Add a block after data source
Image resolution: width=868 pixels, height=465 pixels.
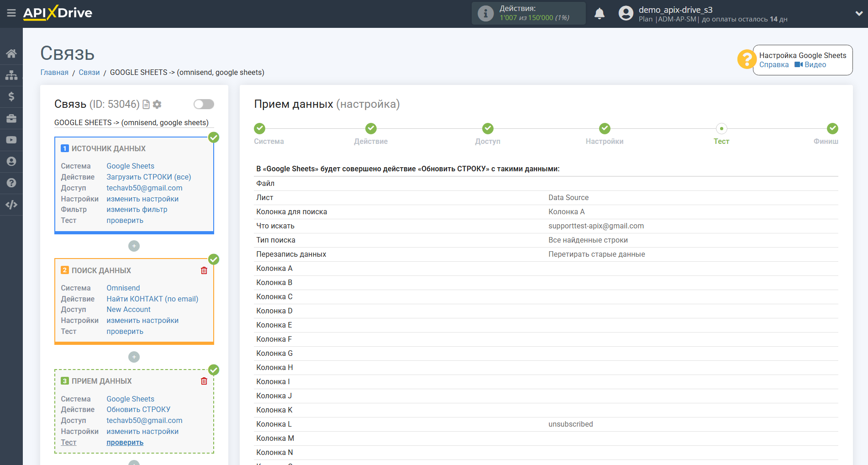point(134,246)
